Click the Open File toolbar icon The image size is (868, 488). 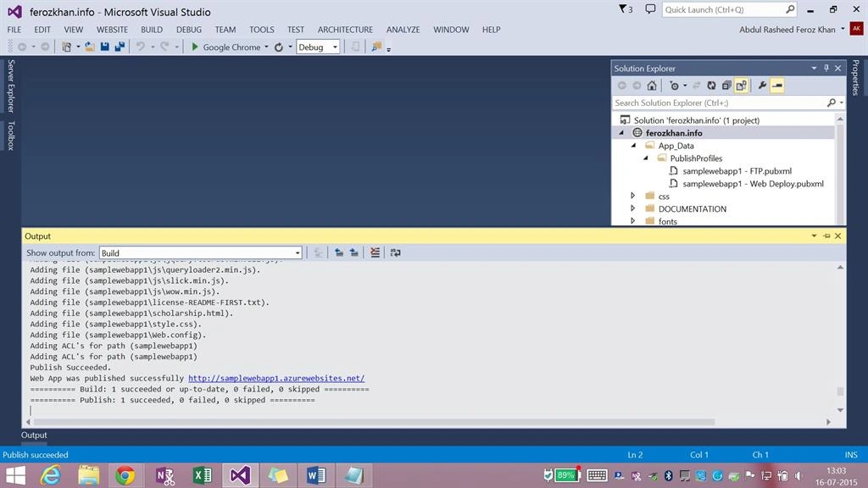[x=90, y=47]
